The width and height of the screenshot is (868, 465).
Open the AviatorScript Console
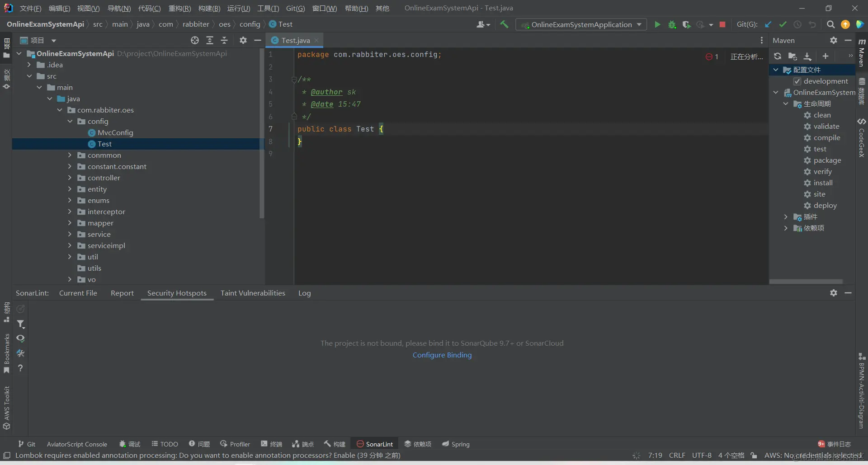pyautogui.click(x=77, y=444)
